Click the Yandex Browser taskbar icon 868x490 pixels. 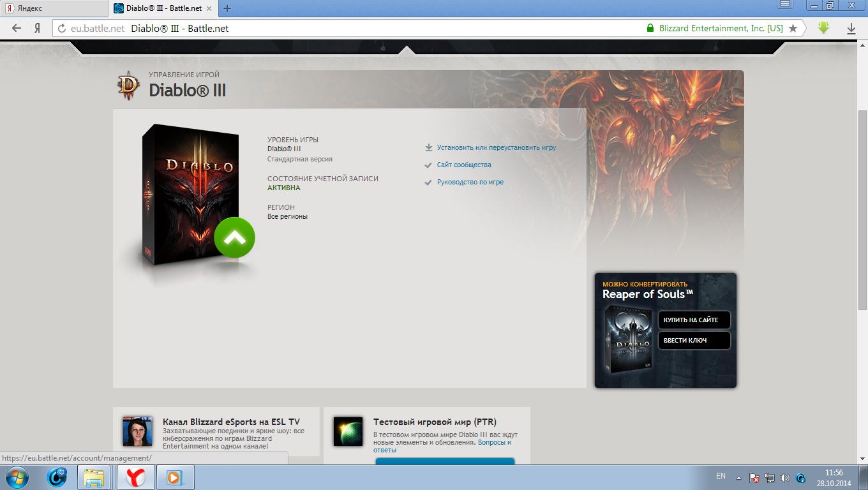(135, 477)
